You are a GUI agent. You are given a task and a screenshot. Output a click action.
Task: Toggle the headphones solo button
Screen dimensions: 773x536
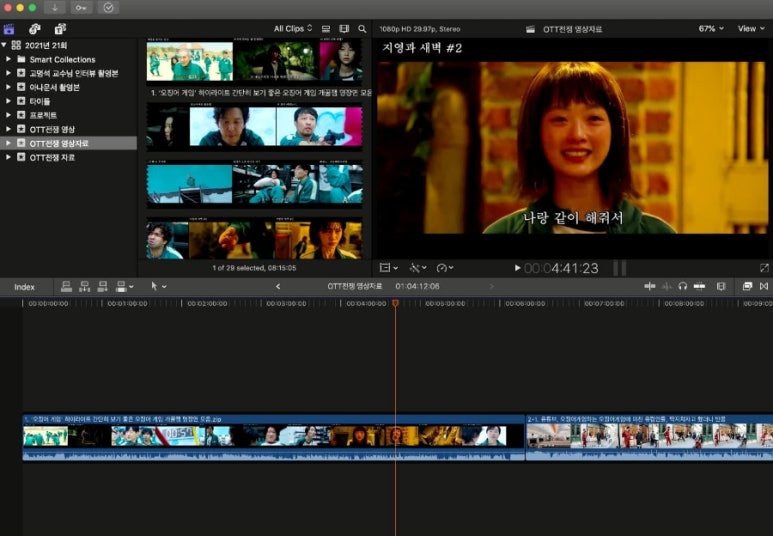click(x=683, y=286)
